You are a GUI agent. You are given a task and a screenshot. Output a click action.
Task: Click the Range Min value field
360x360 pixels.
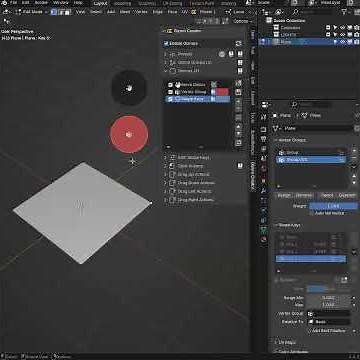(x=328, y=298)
